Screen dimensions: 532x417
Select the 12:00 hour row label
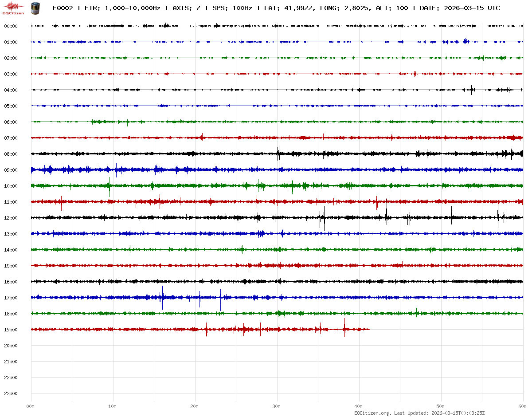pos(11,218)
